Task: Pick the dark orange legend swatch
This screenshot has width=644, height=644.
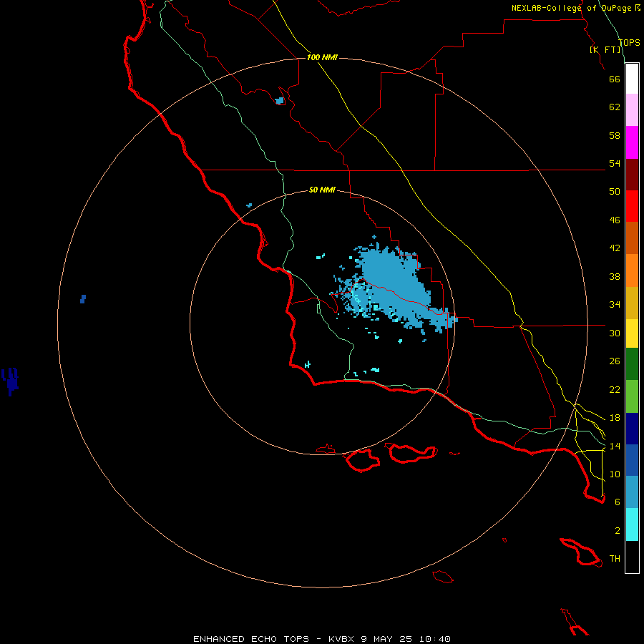Action: point(632,238)
